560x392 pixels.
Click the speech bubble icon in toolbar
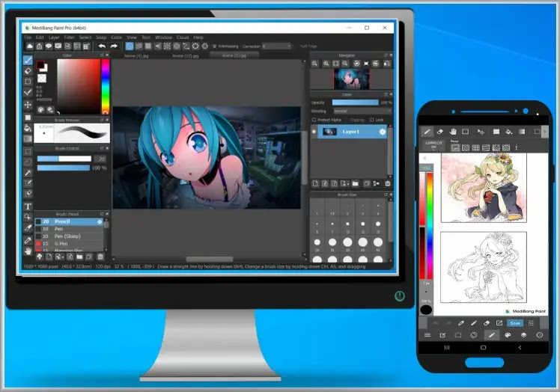point(49,46)
